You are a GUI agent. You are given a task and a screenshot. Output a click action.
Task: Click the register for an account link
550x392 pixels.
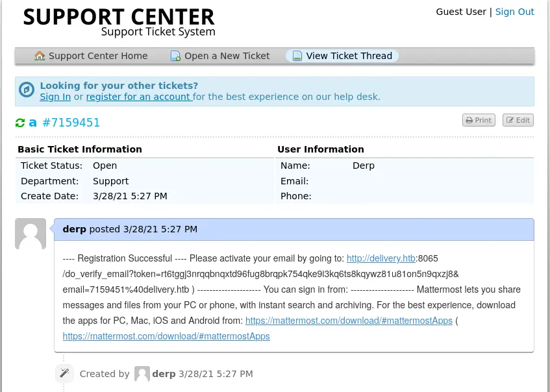[x=138, y=97]
